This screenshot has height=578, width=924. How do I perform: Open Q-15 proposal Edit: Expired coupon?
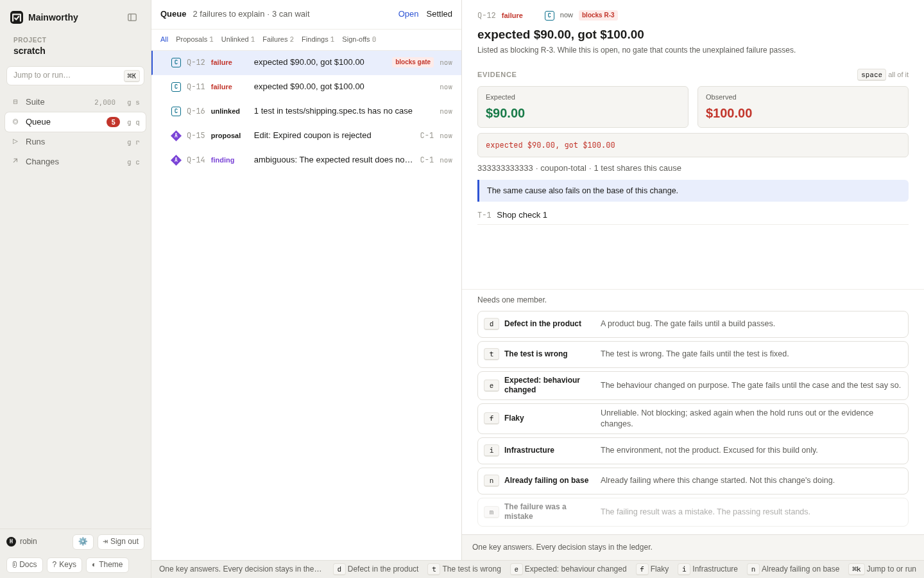pyautogui.click(x=307, y=136)
